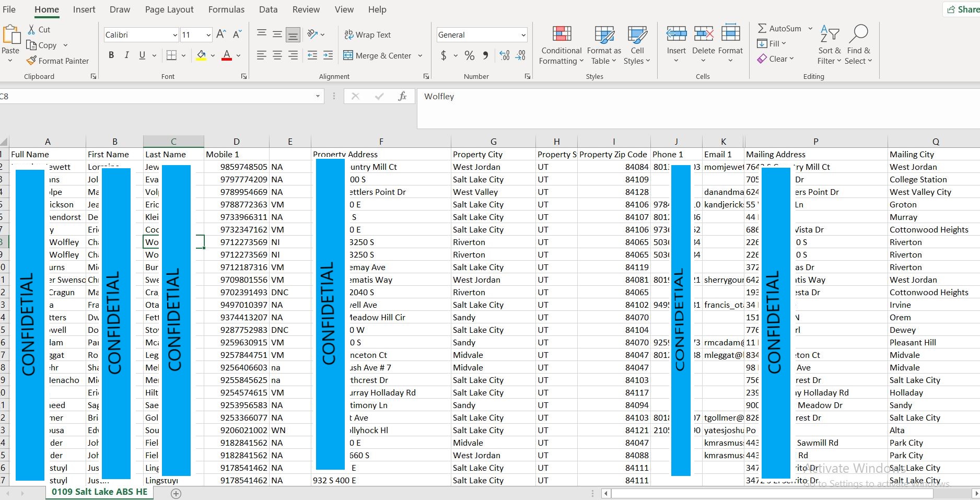Expand Merge & Center dropdown arrow
The width and height of the screenshot is (980, 500).
pos(420,55)
